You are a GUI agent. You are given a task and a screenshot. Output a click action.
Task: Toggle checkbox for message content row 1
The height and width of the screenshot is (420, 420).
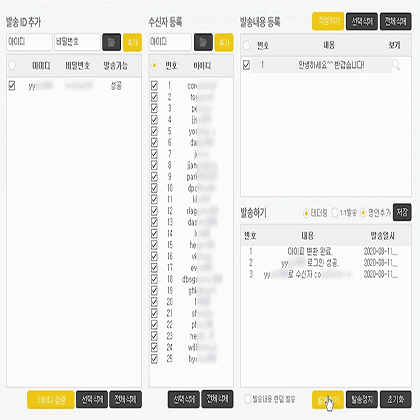coord(246,65)
